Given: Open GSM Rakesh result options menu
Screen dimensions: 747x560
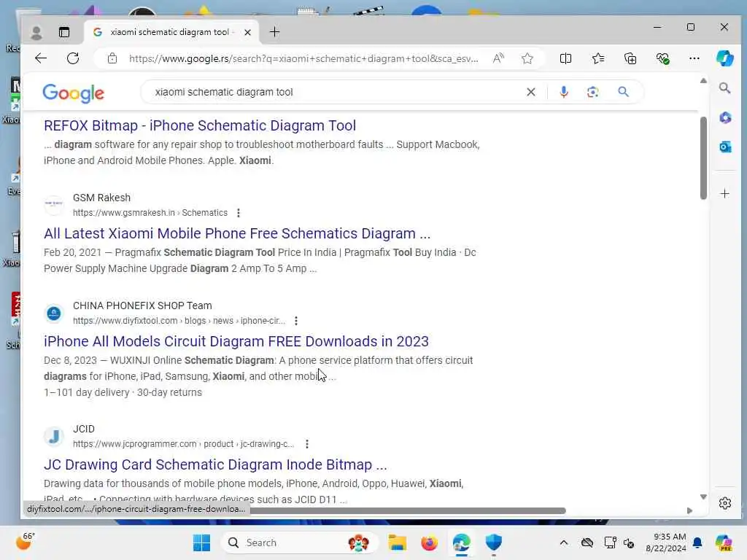Looking at the screenshot, I should pos(239,213).
